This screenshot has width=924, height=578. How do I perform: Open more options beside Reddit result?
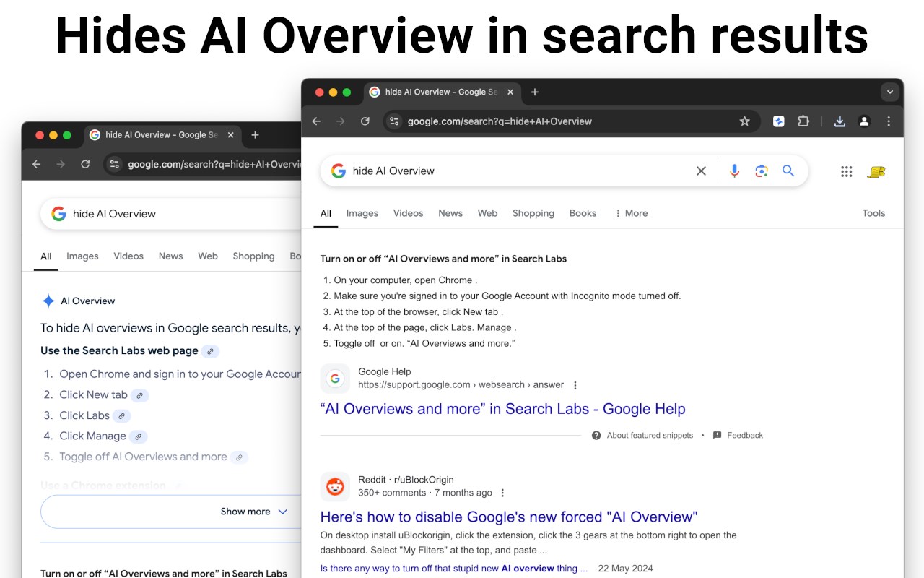pyautogui.click(x=503, y=493)
